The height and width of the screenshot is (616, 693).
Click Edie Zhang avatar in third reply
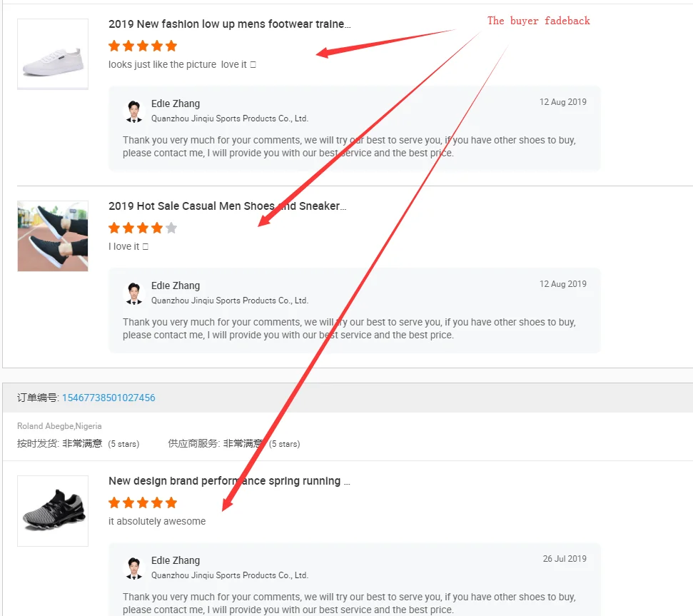click(133, 568)
